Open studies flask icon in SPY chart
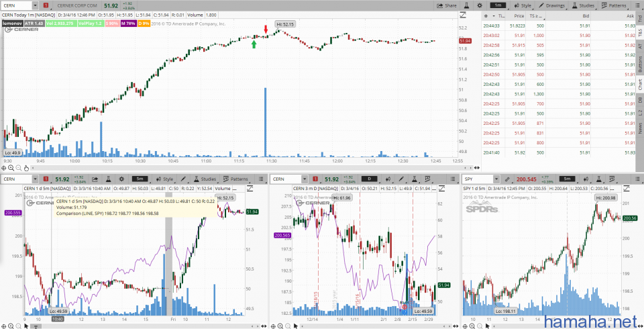The width and height of the screenshot is (644, 329). pos(599,179)
